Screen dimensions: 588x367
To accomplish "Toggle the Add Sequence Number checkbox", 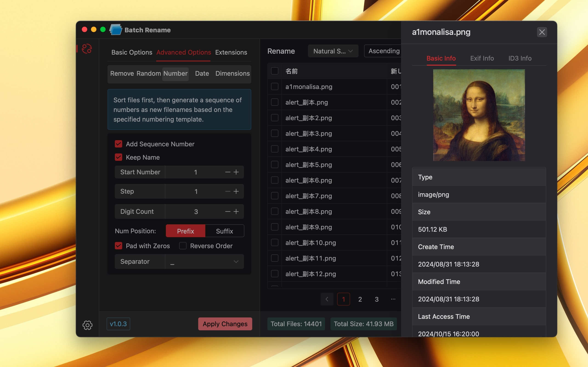I will (x=119, y=143).
